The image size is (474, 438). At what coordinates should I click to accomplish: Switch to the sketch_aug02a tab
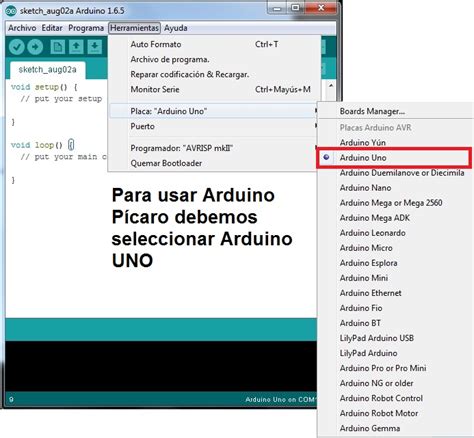(x=47, y=70)
